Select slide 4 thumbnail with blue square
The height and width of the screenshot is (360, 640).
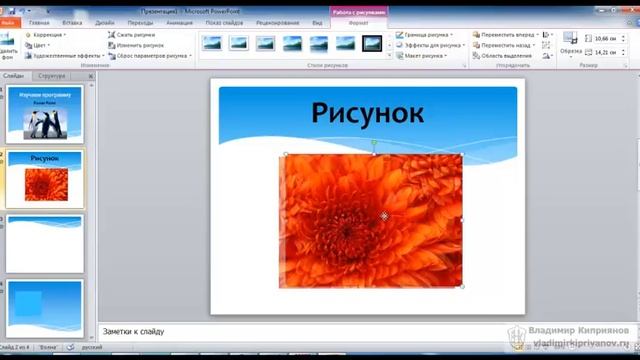[45, 309]
